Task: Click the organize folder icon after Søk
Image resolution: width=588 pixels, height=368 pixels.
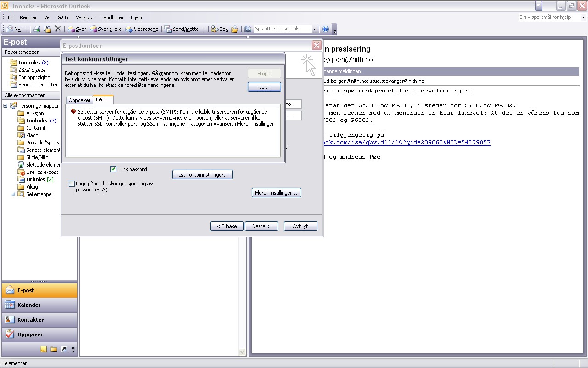Action: coord(235,29)
